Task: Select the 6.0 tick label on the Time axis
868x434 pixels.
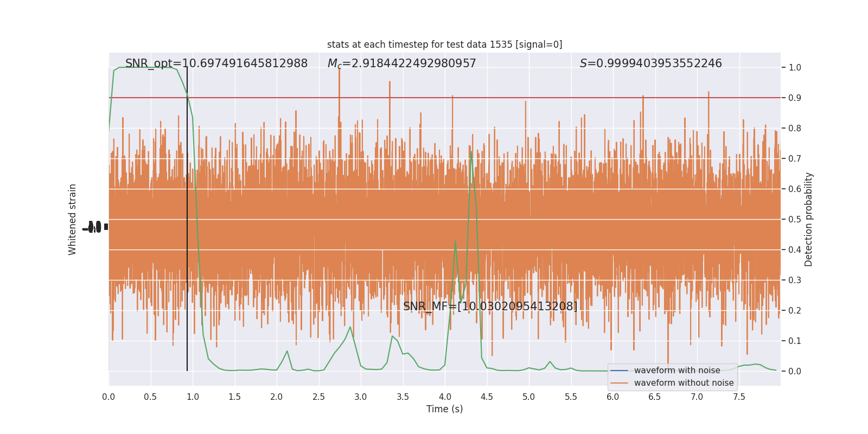Action: pos(613,397)
